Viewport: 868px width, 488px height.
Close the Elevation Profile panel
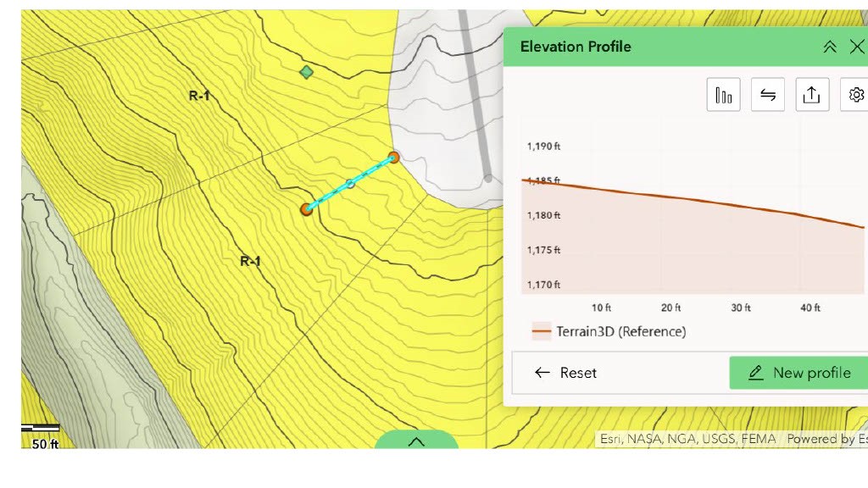click(x=856, y=47)
